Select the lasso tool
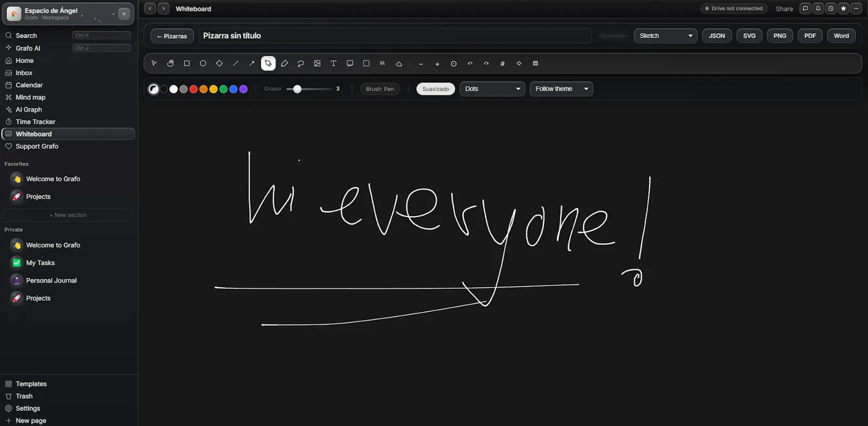Viewport: 868px width, 426px height. [x=301, y=63]
